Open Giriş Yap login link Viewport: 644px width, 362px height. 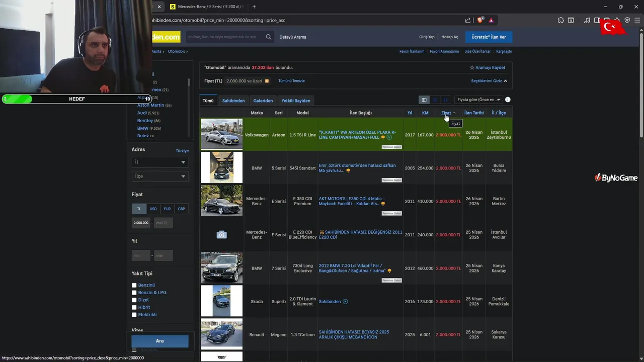[x=427, y=37]
